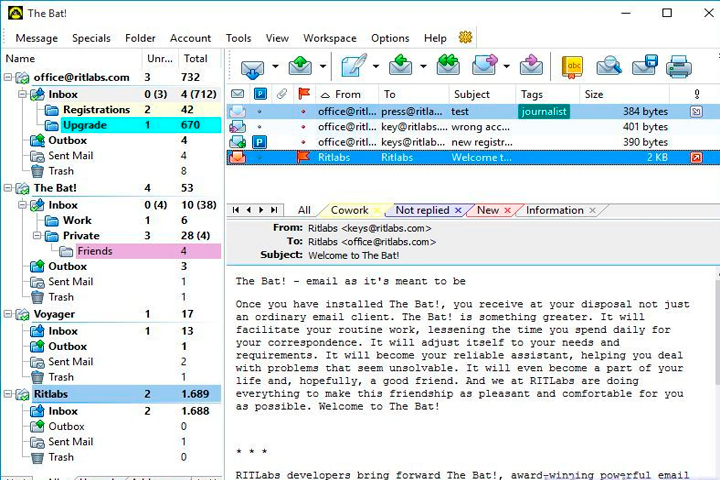Viewport: 720px width, 480px height.
Task: Open the spell checker abc icon
Action: pyautogui.click(x=573, y=67)
